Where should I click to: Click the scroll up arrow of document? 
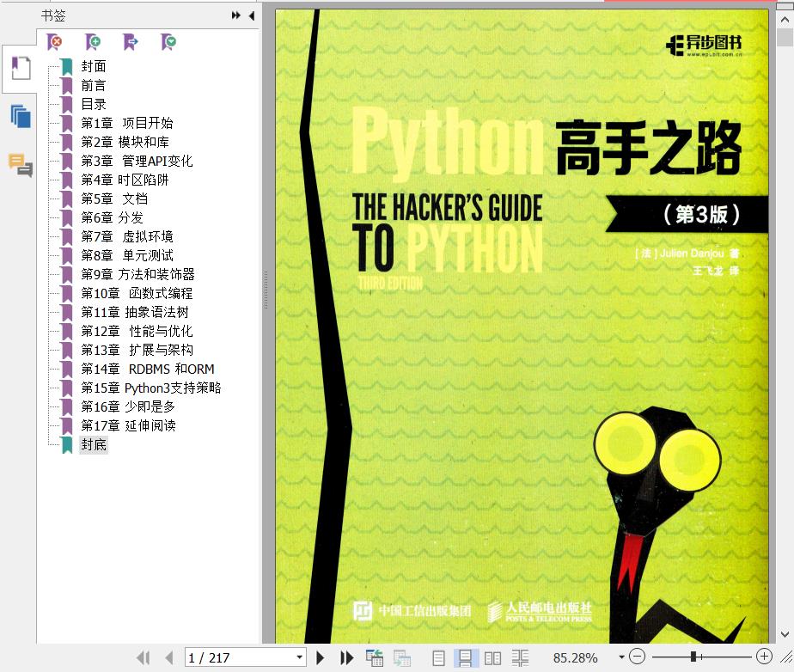click(x=785, y=20)
